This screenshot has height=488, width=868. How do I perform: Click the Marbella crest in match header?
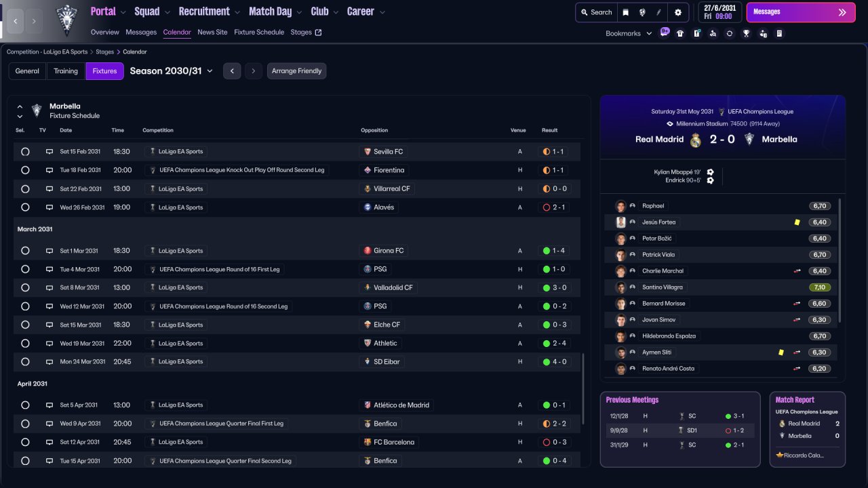(x=749, y=140)
